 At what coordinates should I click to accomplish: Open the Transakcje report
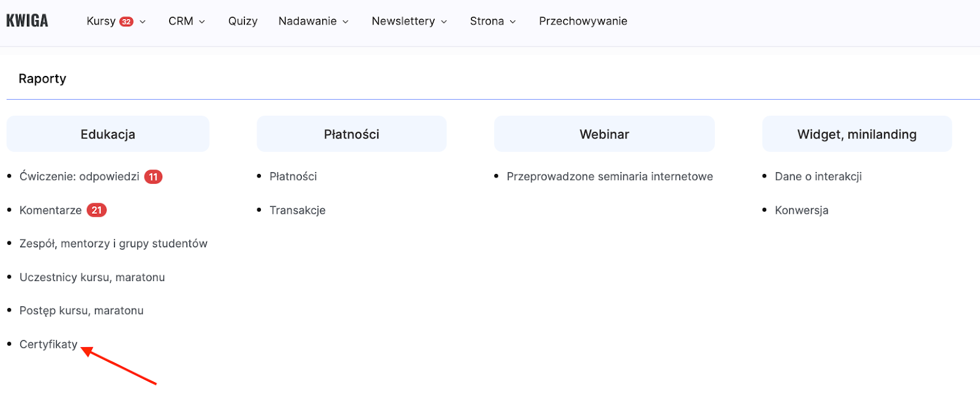click(x=297, y=210)
